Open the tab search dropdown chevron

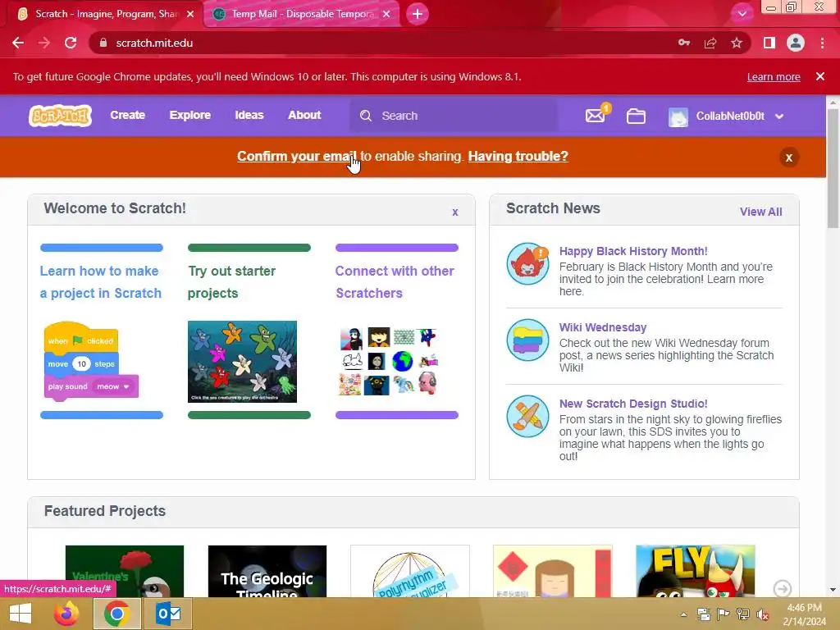tap(742, 14)
